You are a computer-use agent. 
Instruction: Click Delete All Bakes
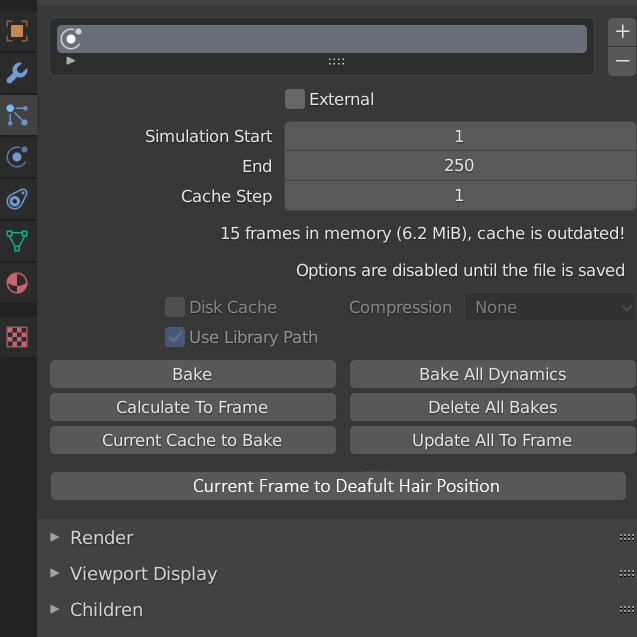click(x=493, y=407)
